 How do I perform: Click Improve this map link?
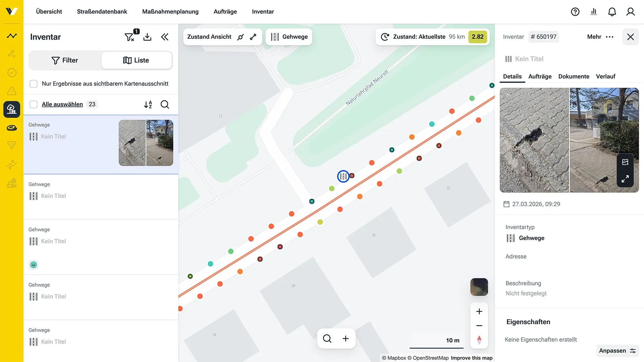tap(472, 358)
